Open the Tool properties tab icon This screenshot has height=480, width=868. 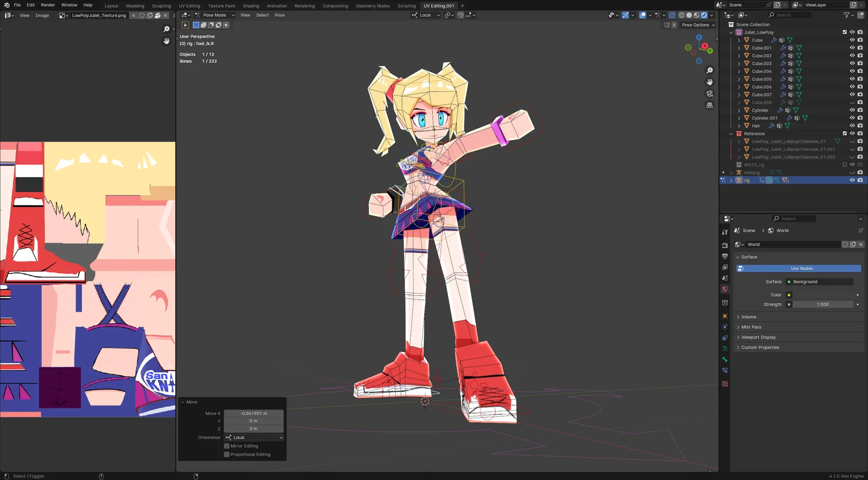click(x=725, y=232)
